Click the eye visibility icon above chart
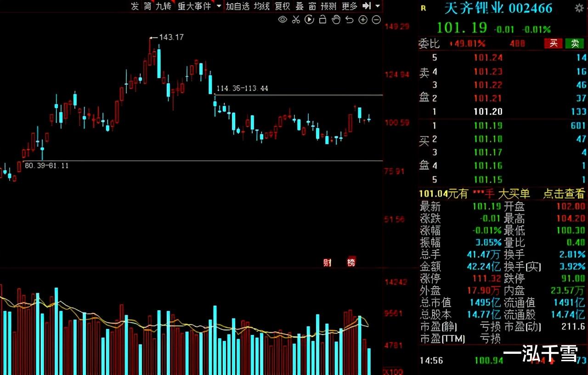This screenshot has height=375, width=588. click(283, 20)
